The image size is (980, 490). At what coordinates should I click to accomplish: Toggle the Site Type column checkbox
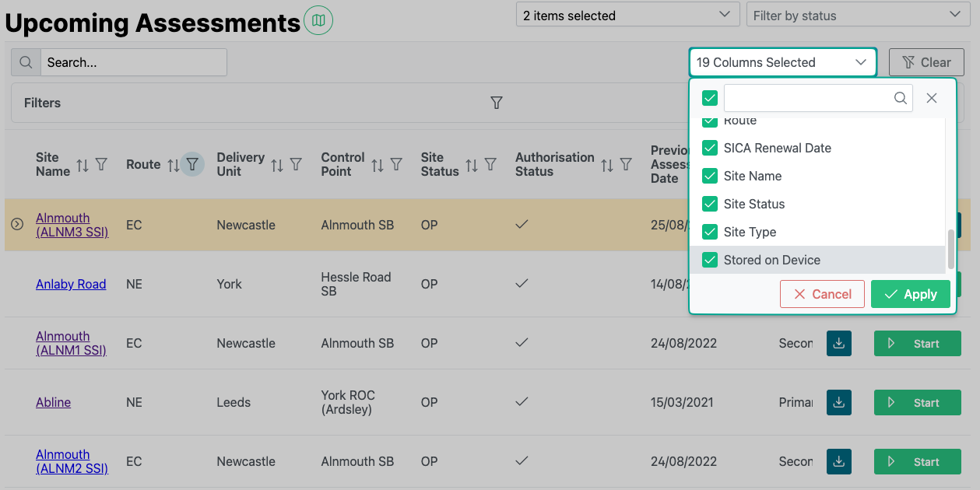point(710,232)
